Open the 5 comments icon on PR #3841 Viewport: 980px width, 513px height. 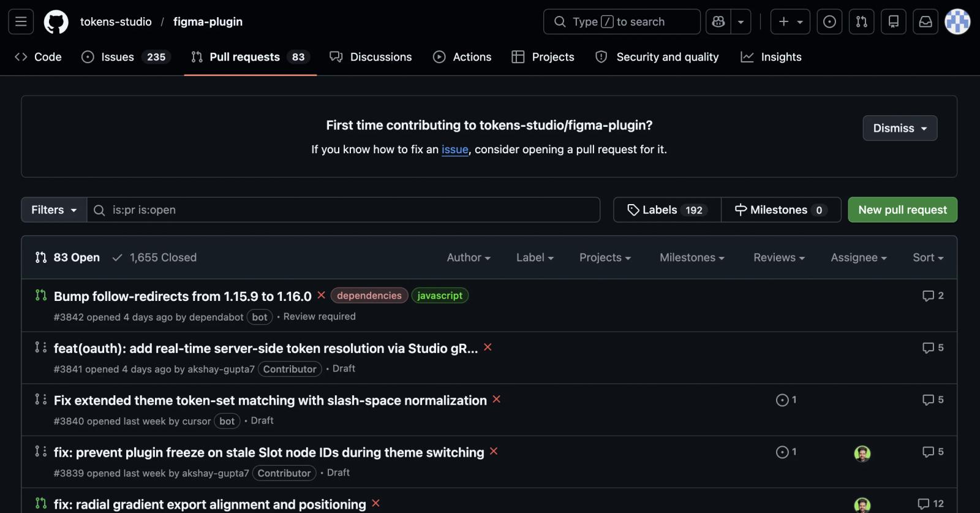coord(933,348)
